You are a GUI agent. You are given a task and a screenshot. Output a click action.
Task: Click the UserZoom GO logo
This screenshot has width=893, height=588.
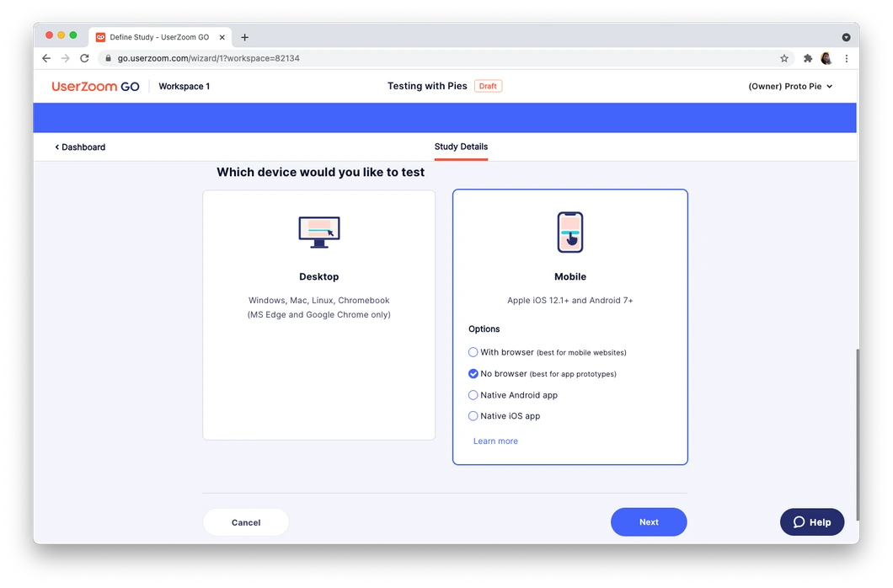tap(96, 87)
